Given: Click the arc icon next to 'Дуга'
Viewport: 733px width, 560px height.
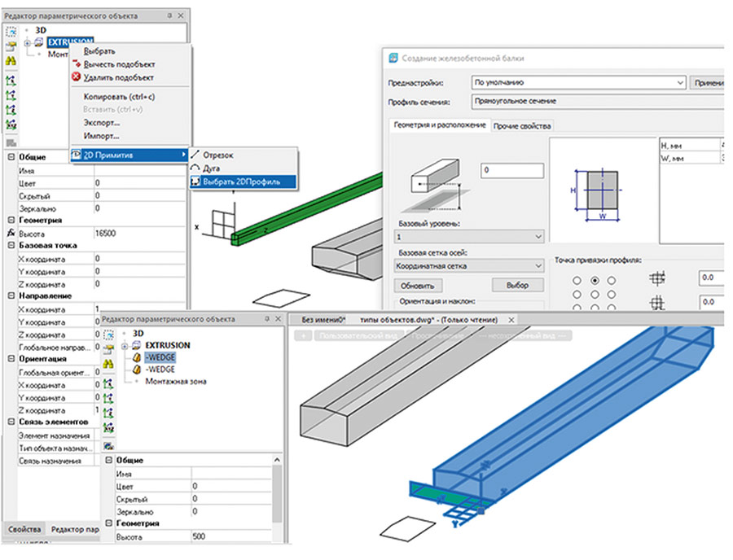Looking at the screenshot, I should coord(195,168).
